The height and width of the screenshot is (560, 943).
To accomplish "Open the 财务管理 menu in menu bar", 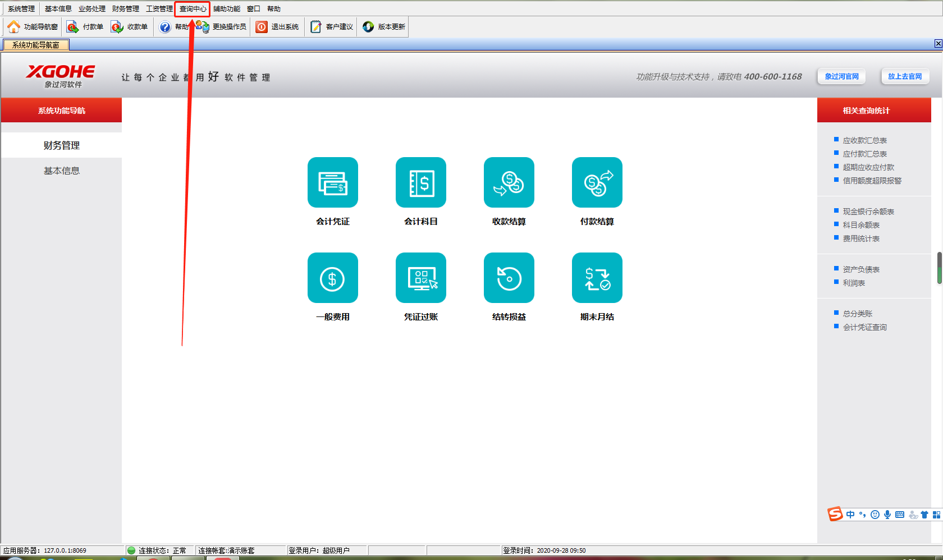I will coord(126,9).
